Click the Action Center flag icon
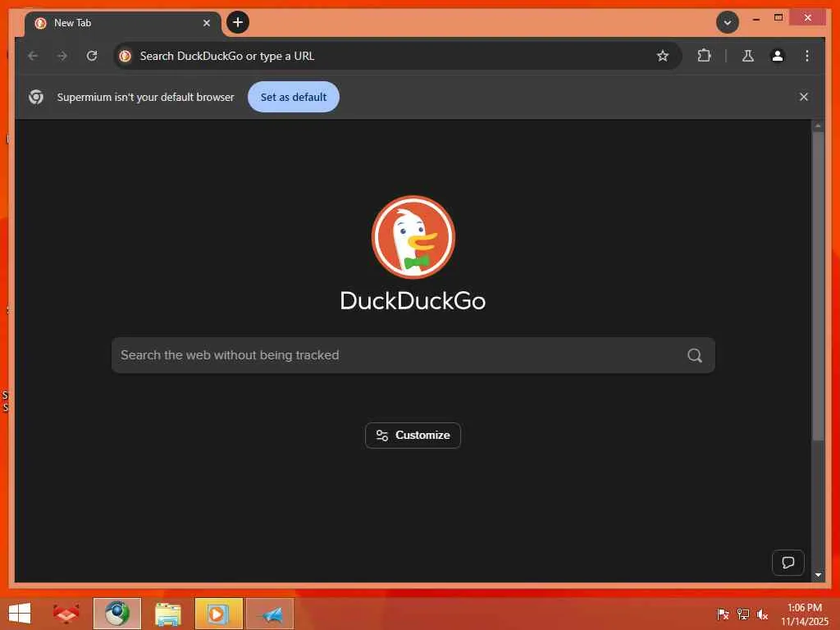This screenshot has height=630, width=840. [x=723, y=614]
